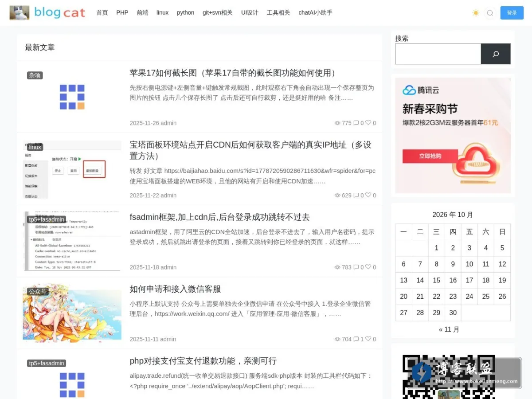Open article php对接支付宝支付退款功能
Viewport: 532px width, 399px height.
pos(203,361)
